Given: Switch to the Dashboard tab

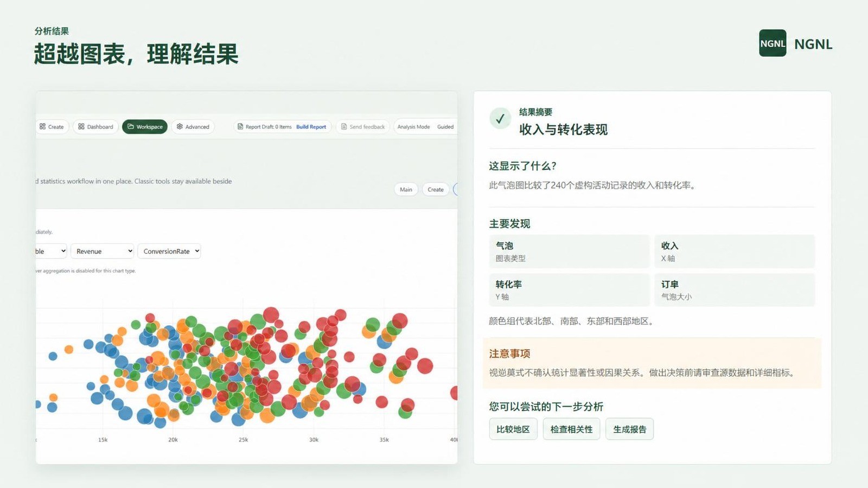Looking at the screenshot, I should point(95,127).
